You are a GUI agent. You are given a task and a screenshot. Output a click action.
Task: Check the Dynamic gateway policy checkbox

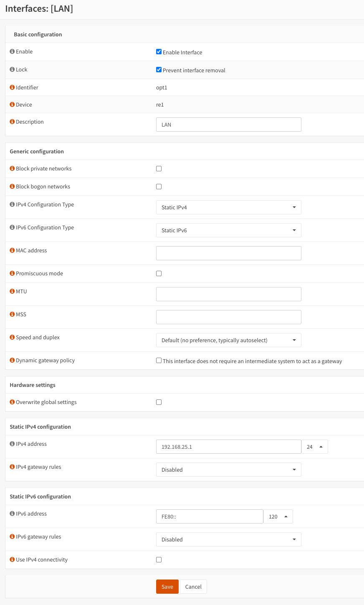point(159,361)
